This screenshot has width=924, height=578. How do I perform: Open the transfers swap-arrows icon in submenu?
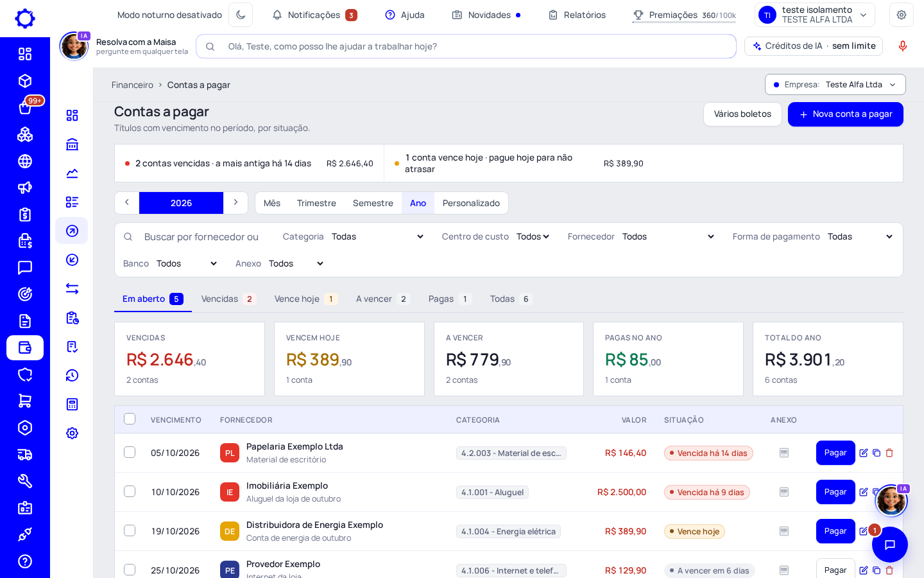[x=72, y=289]
